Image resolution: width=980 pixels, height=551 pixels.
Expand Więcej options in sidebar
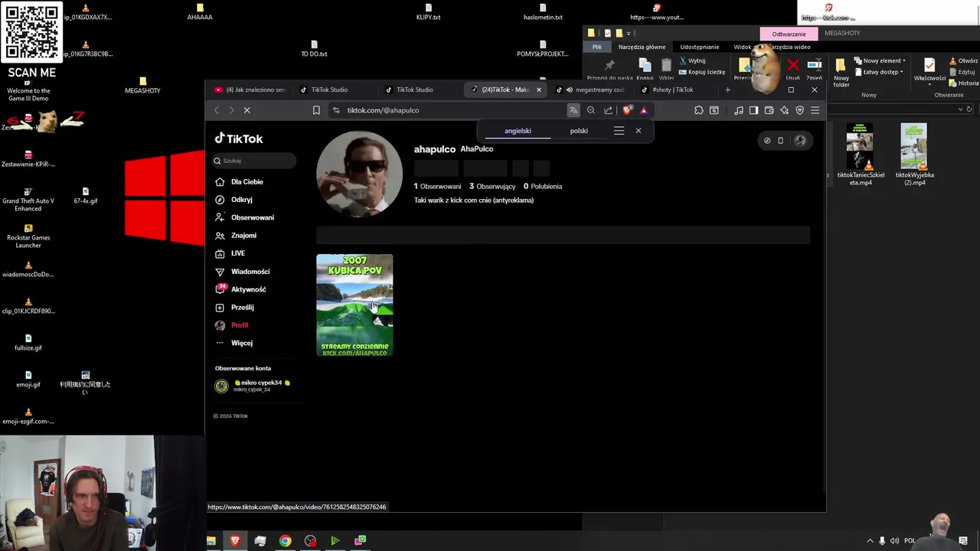pyautogui.click(x=234, y=343)
